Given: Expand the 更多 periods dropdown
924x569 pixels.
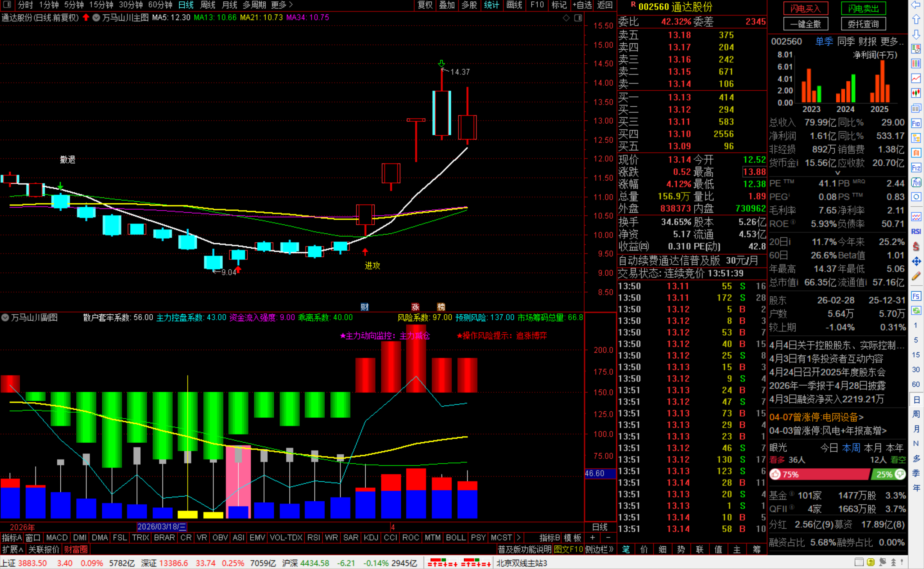Looking at the screenshot, I should click(281, 5).
